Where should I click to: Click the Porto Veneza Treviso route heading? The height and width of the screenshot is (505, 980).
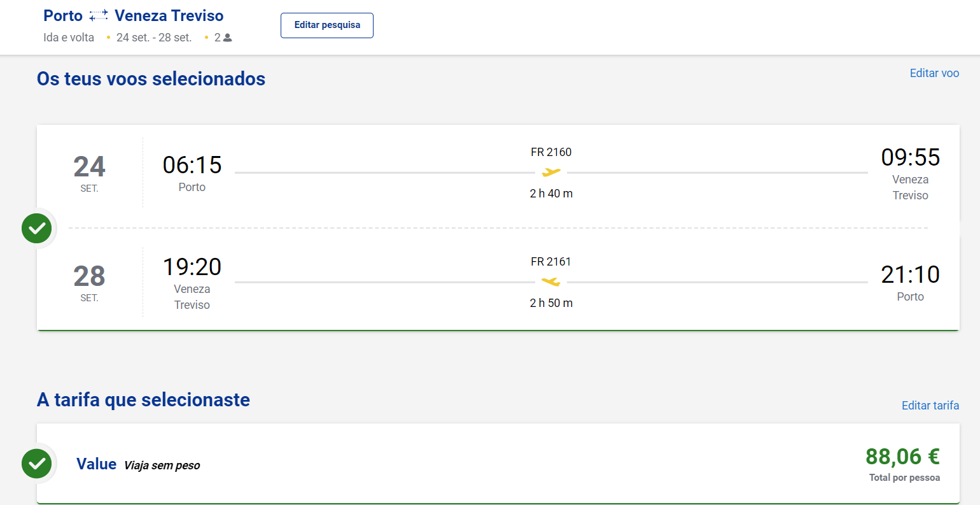(133, 16)
